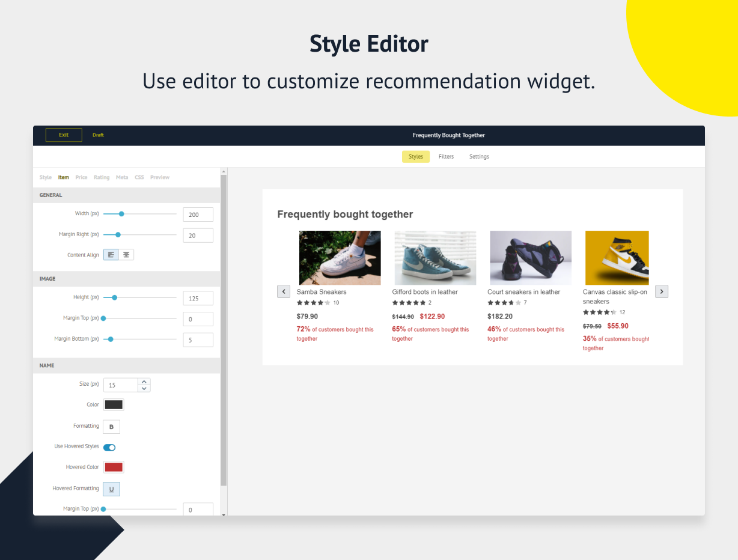Click the image Height slider handle
The width and height of the screenshot is (738, 560).
click(114, 297)
